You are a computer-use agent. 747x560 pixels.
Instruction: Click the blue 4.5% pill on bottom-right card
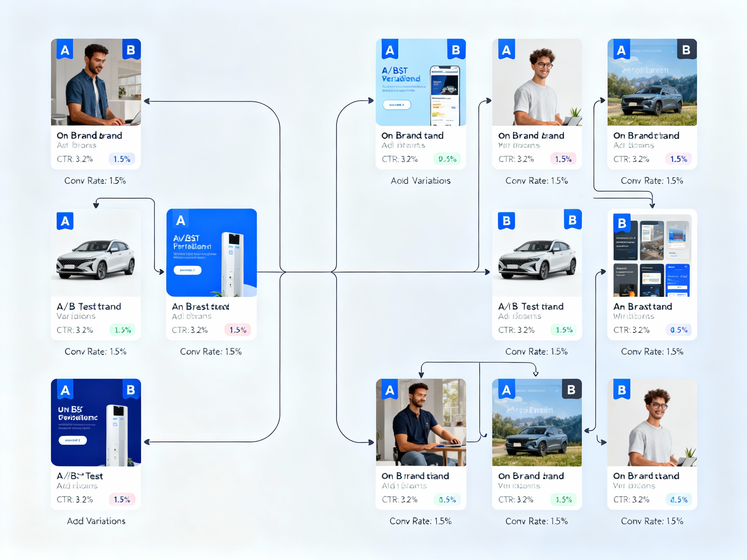[679, 500]
